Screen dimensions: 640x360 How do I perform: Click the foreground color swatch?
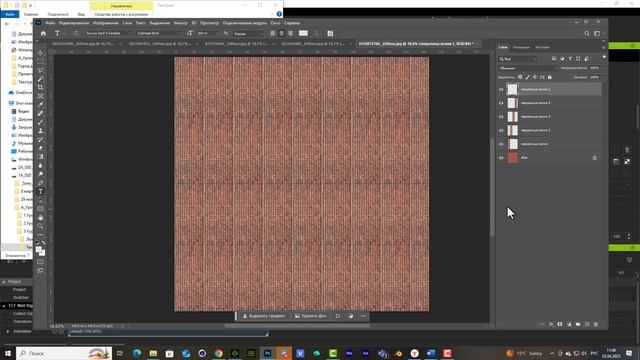pyautogui.click(x=38, y=249)
